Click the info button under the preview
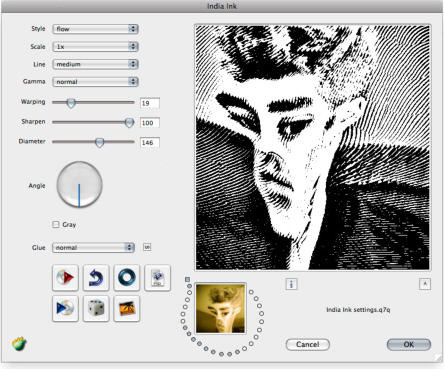Image resolution: width=444 pixels, height=369 pixels. 291,284
